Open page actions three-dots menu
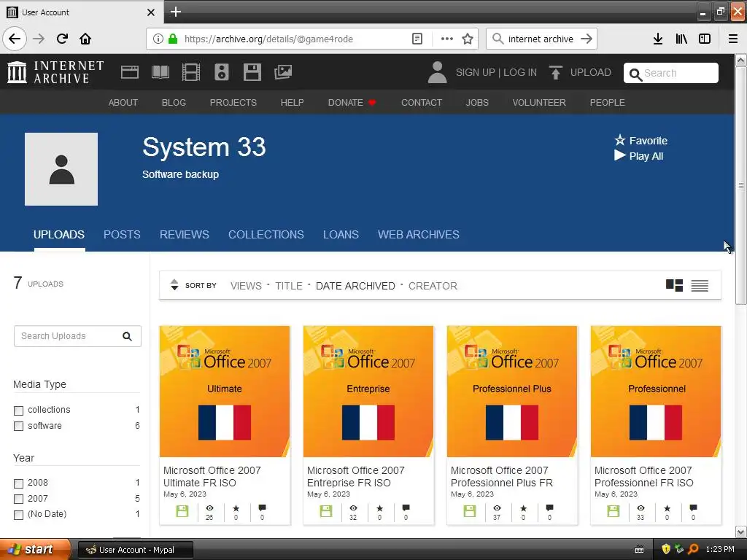747x560 pixels. point(446,39)
